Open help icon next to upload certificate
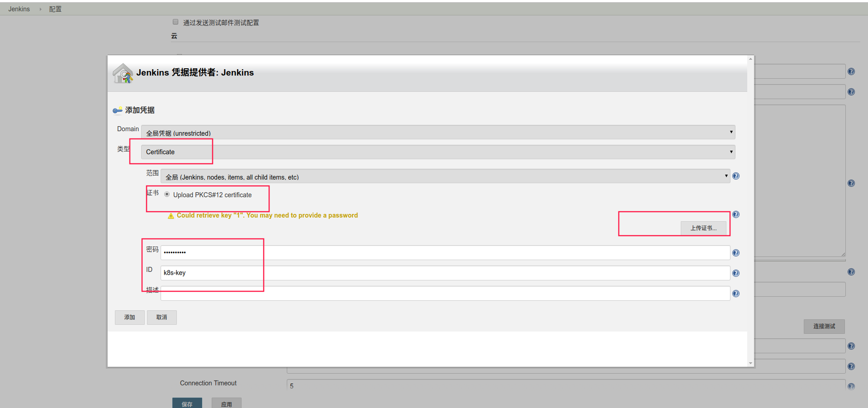This screenshot has width=868, height=408. coord(736,214)
